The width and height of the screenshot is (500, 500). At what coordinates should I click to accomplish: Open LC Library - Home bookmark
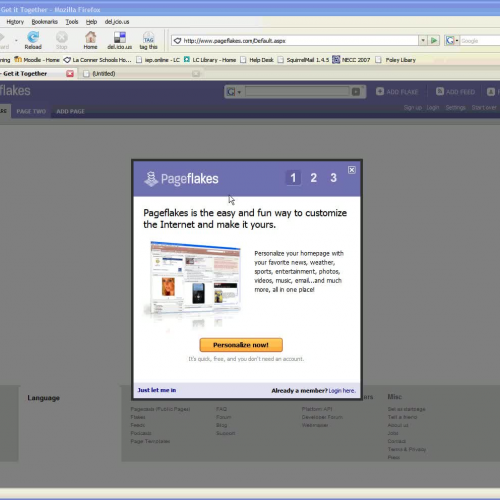click(210, 60)
